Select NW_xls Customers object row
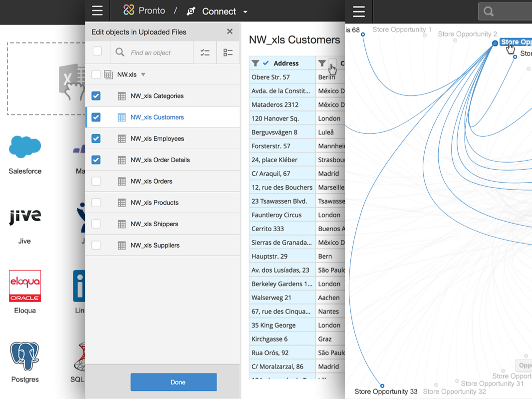Screen dimensions: 532x399 click(163, 117)
